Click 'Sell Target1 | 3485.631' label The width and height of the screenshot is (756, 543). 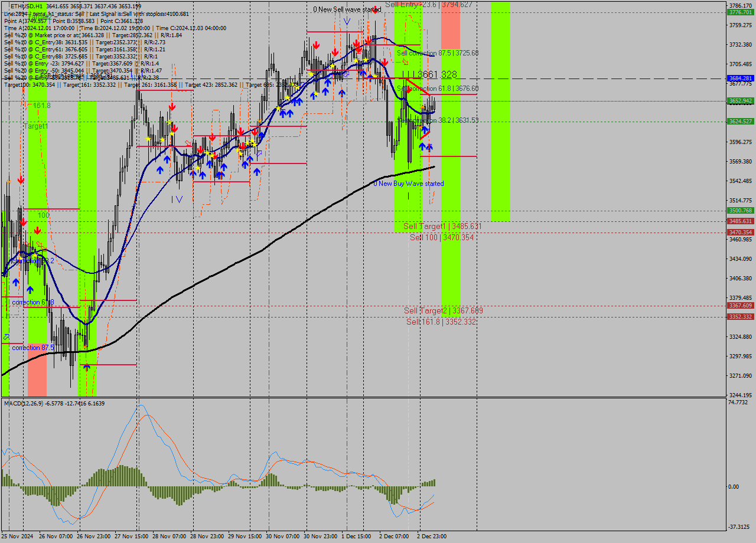442,226
